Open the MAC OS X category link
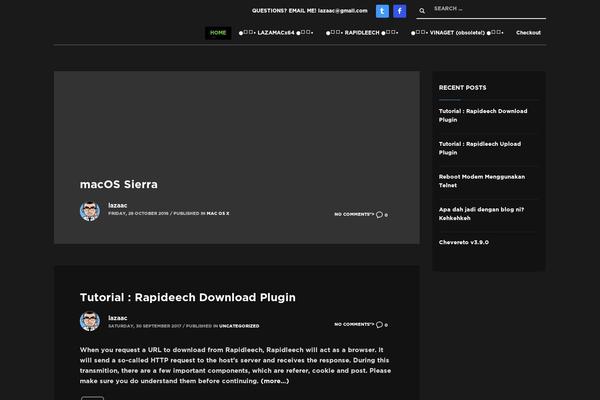Image resolution: width=600 pixels, height=400 pixels. coord(218,214)
